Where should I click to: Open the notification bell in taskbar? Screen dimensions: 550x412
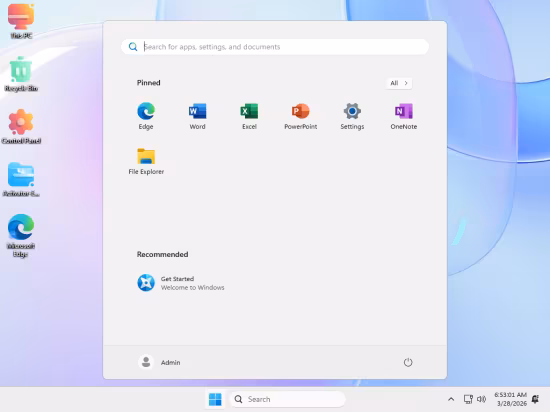click(535, 399)
